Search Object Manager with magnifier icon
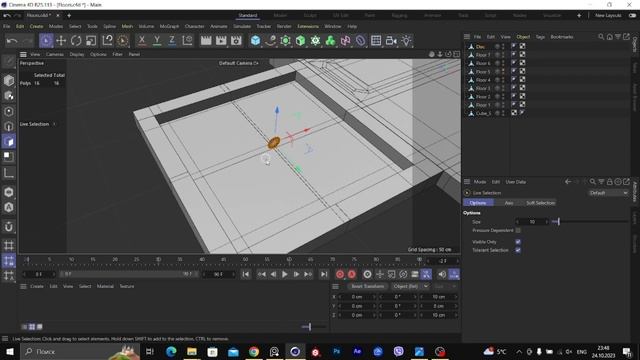640x360 pixels. point(601,37)
